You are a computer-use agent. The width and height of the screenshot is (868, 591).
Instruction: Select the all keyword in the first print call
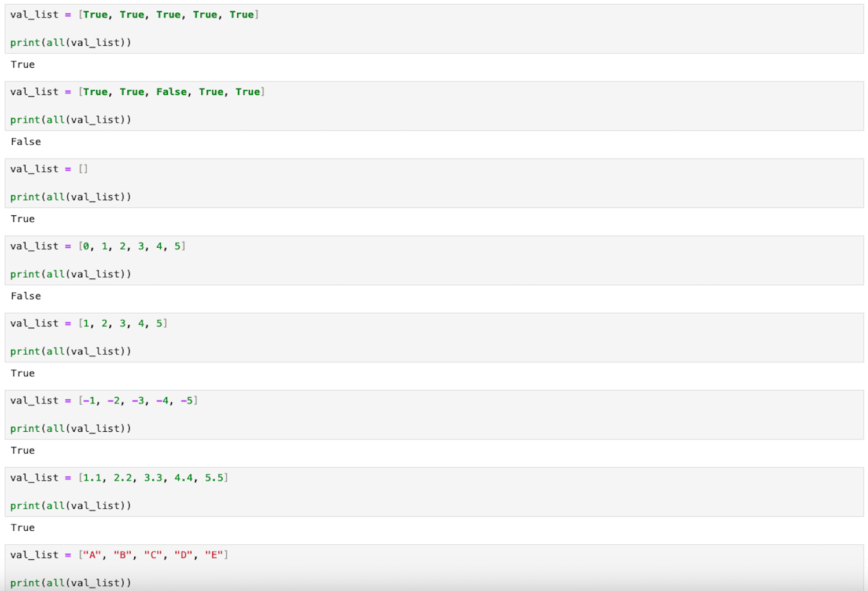57,42
